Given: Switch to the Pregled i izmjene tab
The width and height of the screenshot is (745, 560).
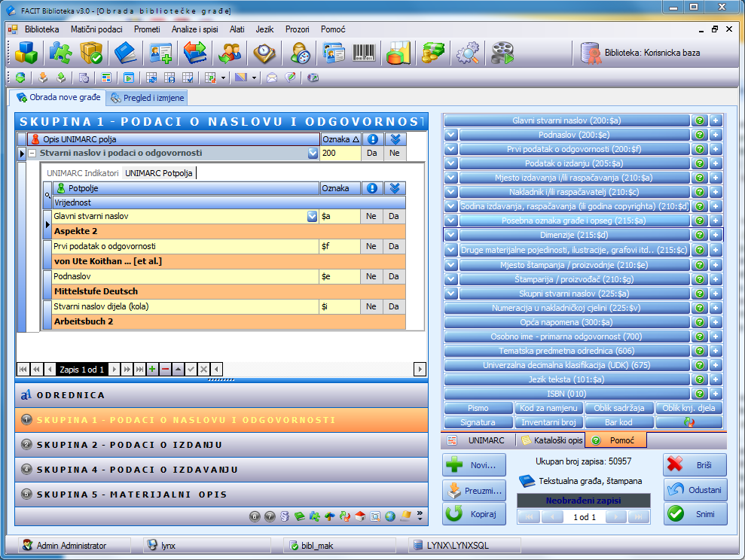Looking at the screenshot, I should pos(148,98).
